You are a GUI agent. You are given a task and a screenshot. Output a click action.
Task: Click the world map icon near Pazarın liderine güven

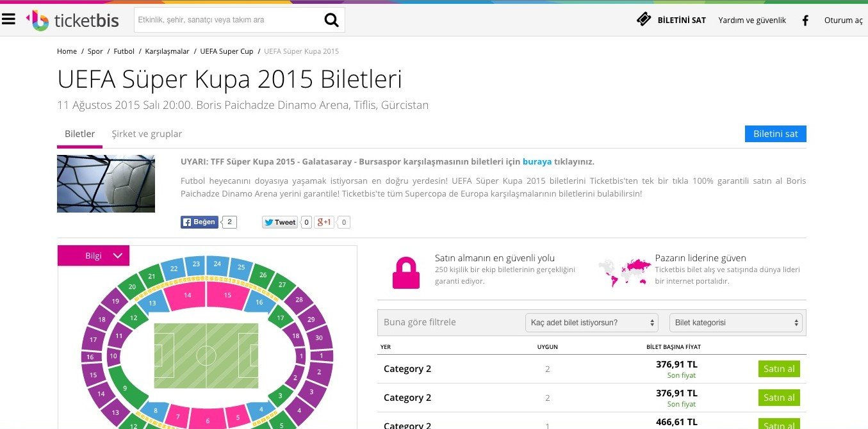coord(623,270)
